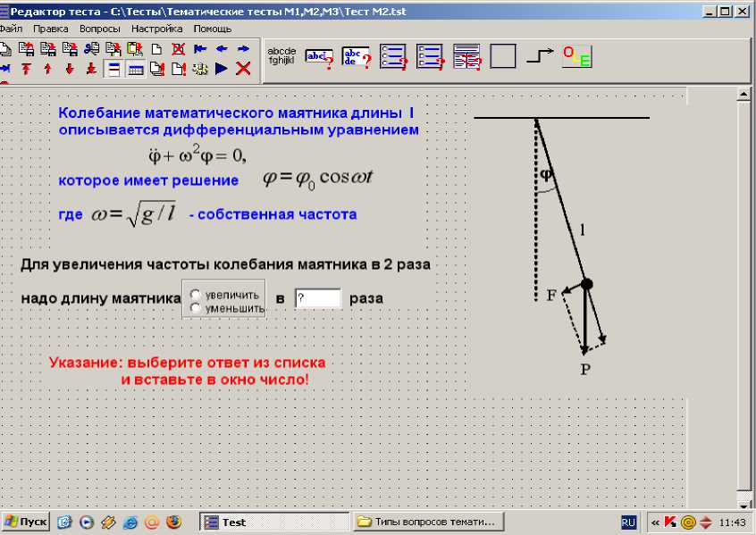
Task: Click the red up arrow icon
Action: tap(47, 69)
